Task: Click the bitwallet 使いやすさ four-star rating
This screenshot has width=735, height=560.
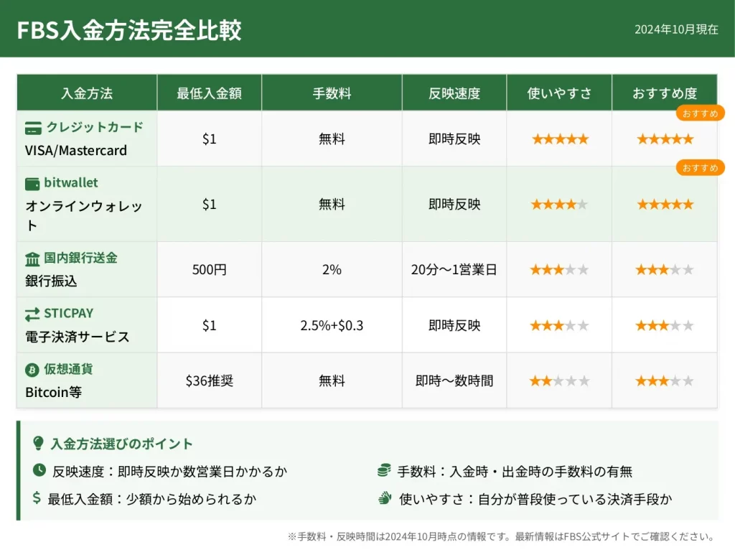Action: click(559, 205)
